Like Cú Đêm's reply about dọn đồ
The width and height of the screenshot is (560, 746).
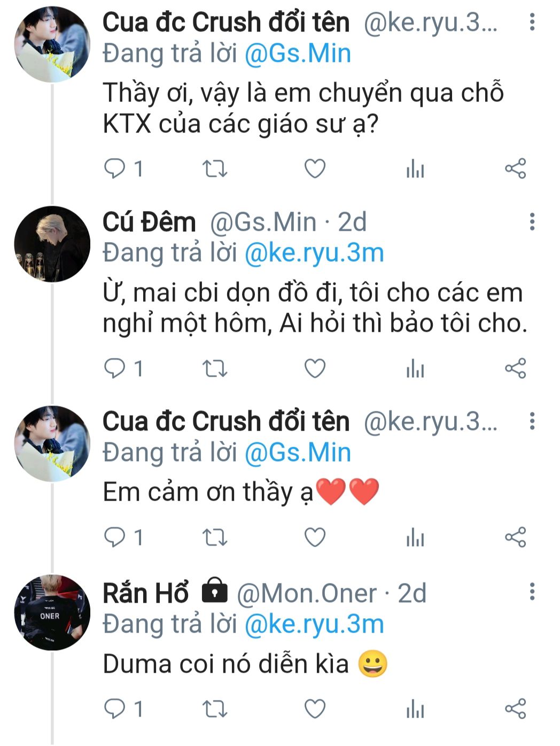click(315, 369)
